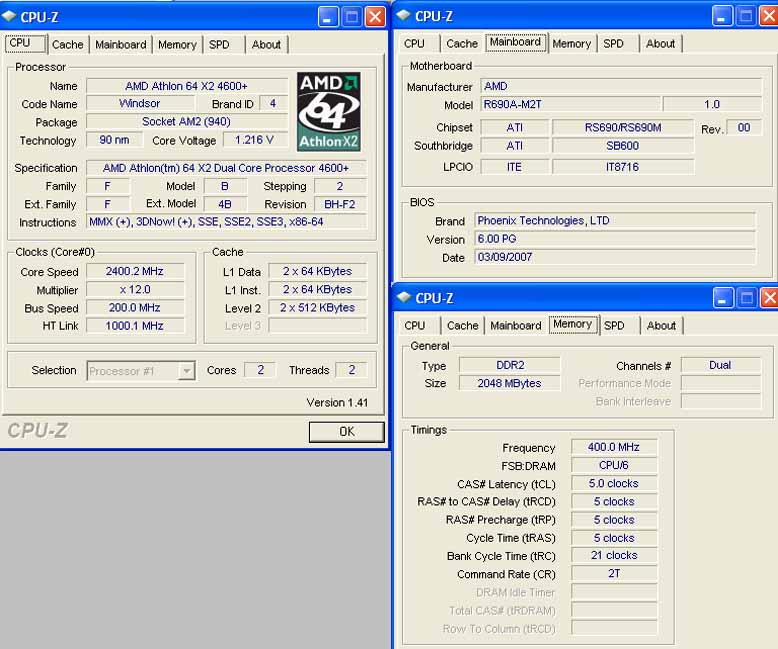Viewport: 778px width, 649px height.
Task: Open the Cache tab in left window
Action: 67,45
